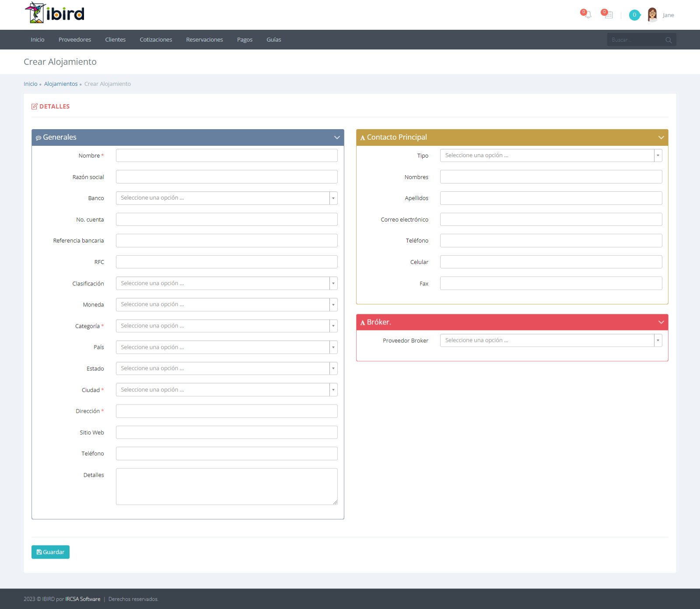Viewport: 700px width, 609px height.
Task: Click the Detalles text area
Action: pyautogui.click(x=227, y=486)
